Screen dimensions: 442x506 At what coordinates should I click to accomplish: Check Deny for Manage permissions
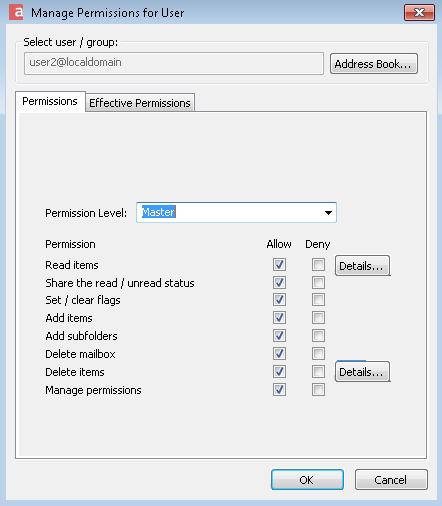click(318, 389)
